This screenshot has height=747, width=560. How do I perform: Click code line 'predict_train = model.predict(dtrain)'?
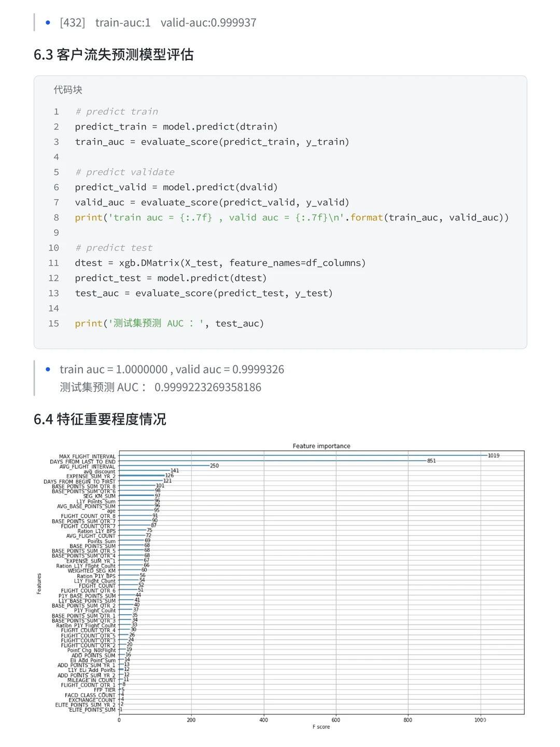176,127
